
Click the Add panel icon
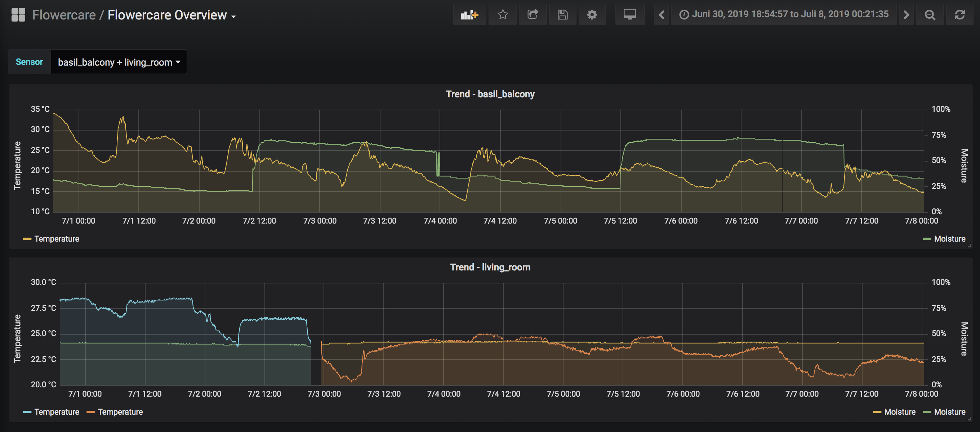coord(469,15)
